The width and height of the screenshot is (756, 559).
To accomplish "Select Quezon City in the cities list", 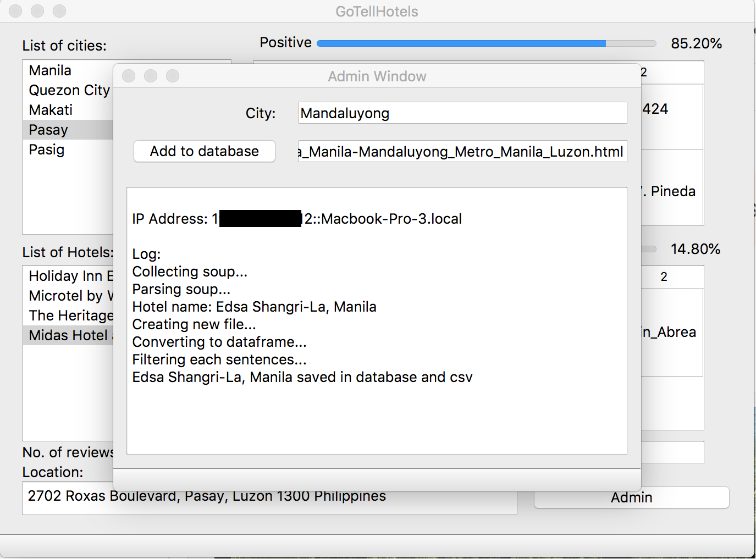I will [x=68, y=90].
